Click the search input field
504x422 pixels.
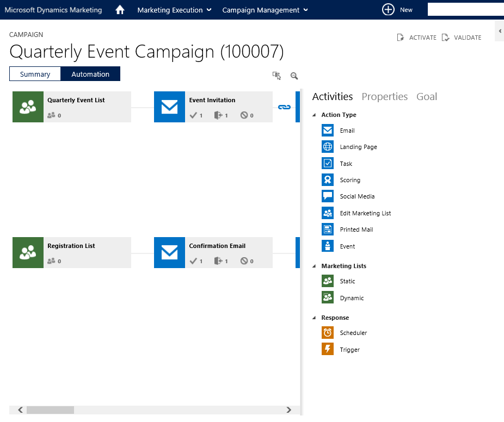(x=465, y=10)
